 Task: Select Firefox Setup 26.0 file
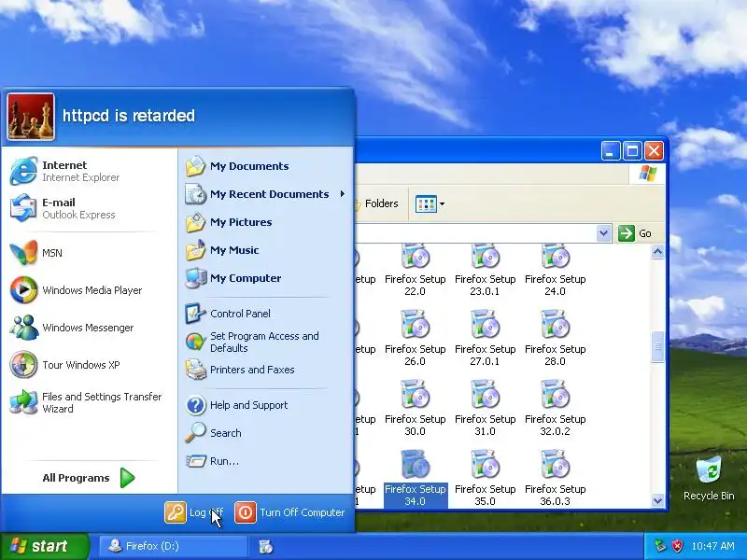click(x=415, y=338)
